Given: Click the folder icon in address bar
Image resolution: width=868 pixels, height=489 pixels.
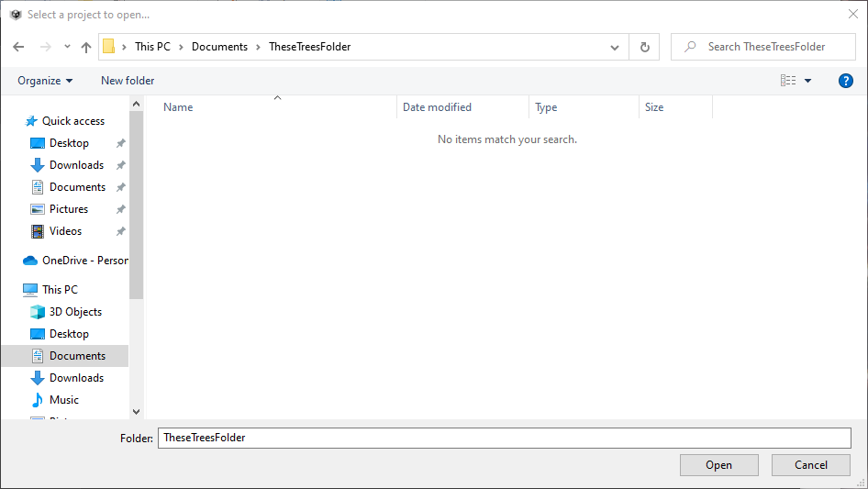Looking at the screenshot, I should tap(109, 47).
